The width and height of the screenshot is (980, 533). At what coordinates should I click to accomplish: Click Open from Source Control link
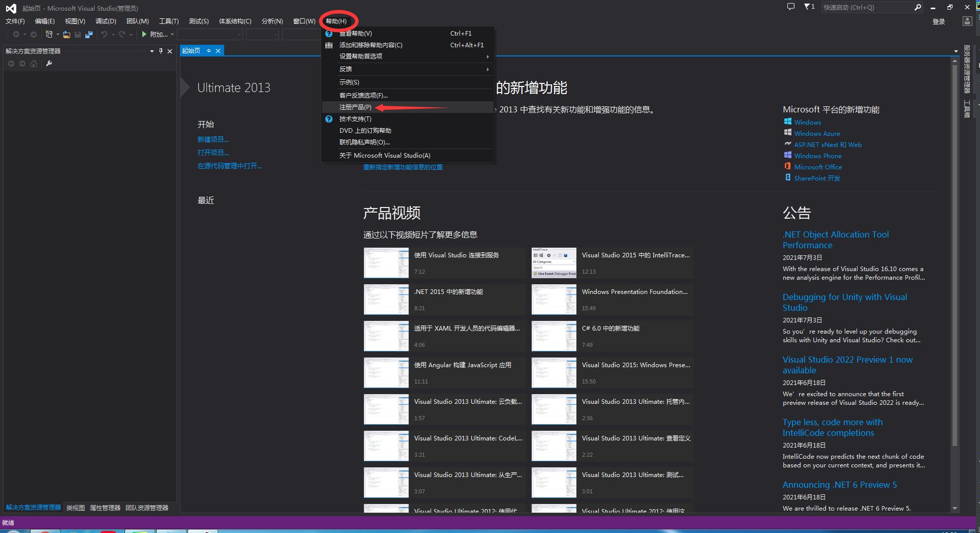coord(229,166)
